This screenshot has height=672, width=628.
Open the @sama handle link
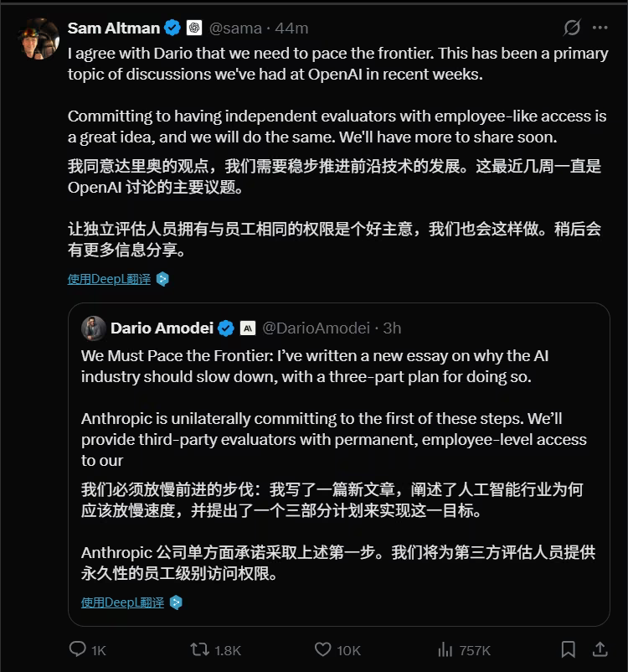click(x=235, y=28)
